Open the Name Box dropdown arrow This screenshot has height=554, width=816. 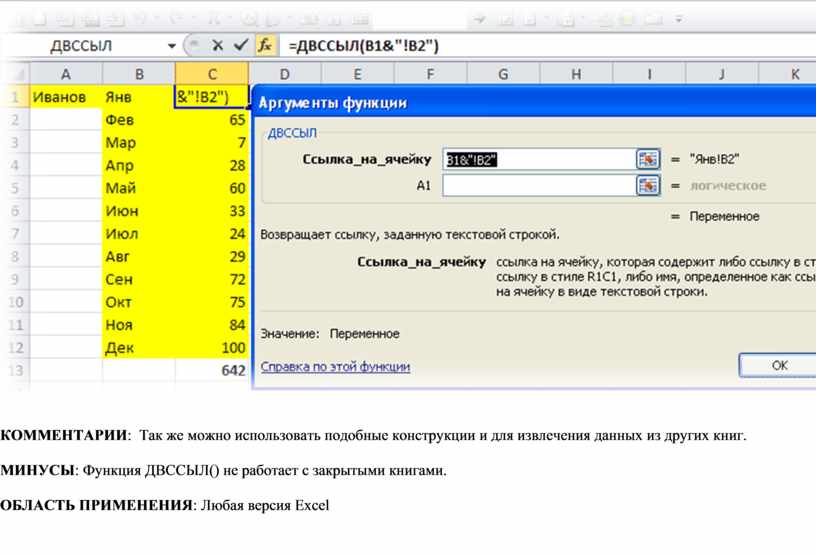coord(172,46)
